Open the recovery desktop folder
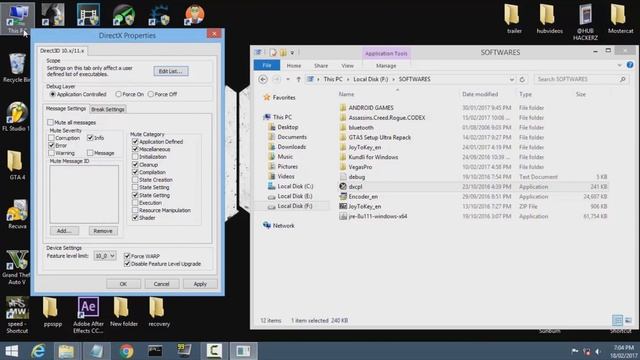 159,312
